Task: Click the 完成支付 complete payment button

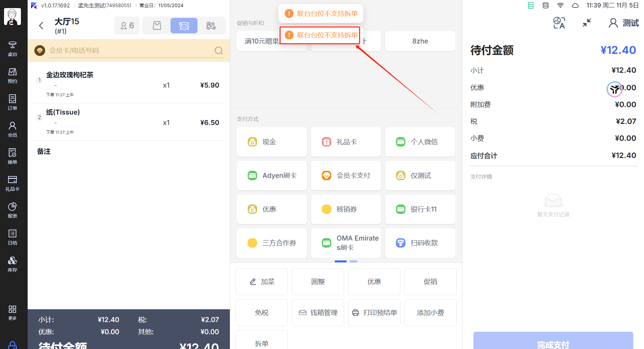Action: coord(553,341)
